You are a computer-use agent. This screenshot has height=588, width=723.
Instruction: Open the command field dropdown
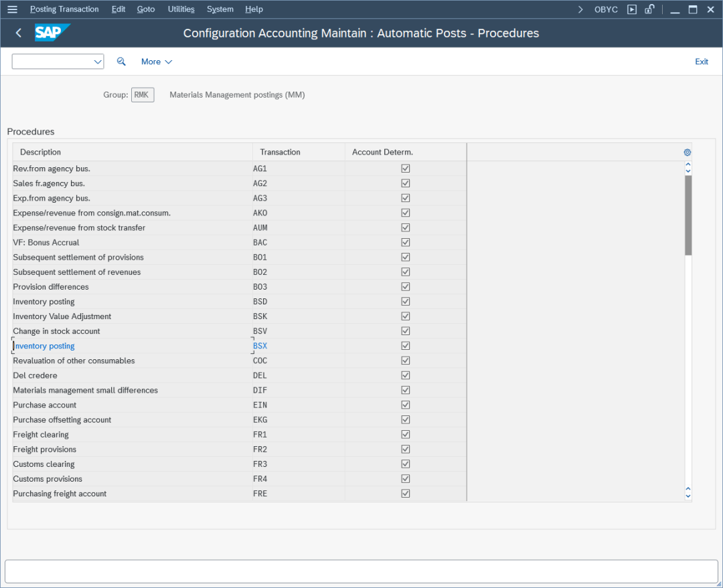(98, 62)
